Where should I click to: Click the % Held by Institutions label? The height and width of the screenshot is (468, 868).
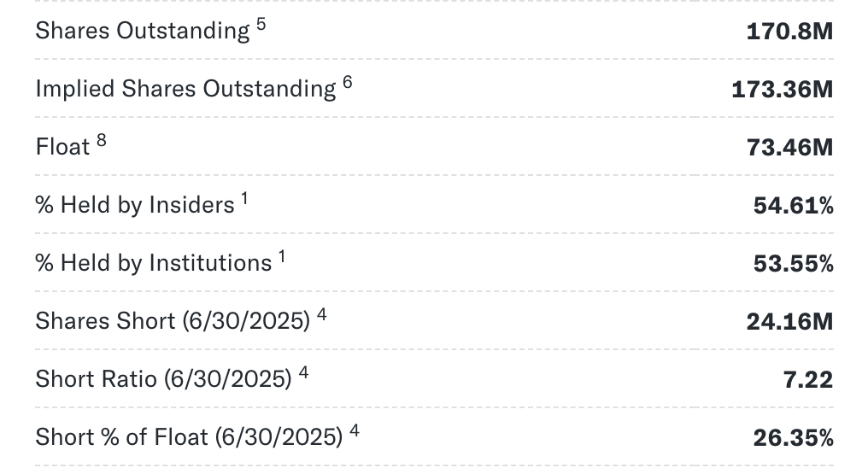pyautogui.click(x=153, y=264)
